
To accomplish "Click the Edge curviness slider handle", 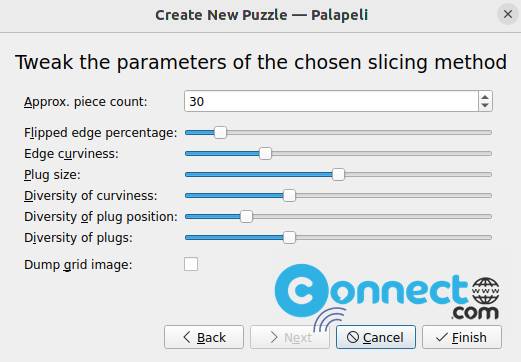I will pyautogui.click(x=265, y=153).
